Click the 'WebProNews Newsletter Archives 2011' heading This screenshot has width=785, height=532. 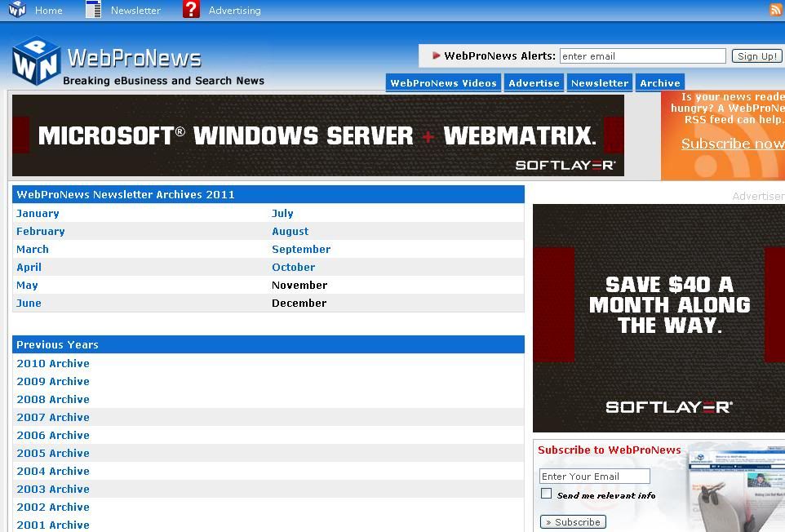tap(126, 195)
